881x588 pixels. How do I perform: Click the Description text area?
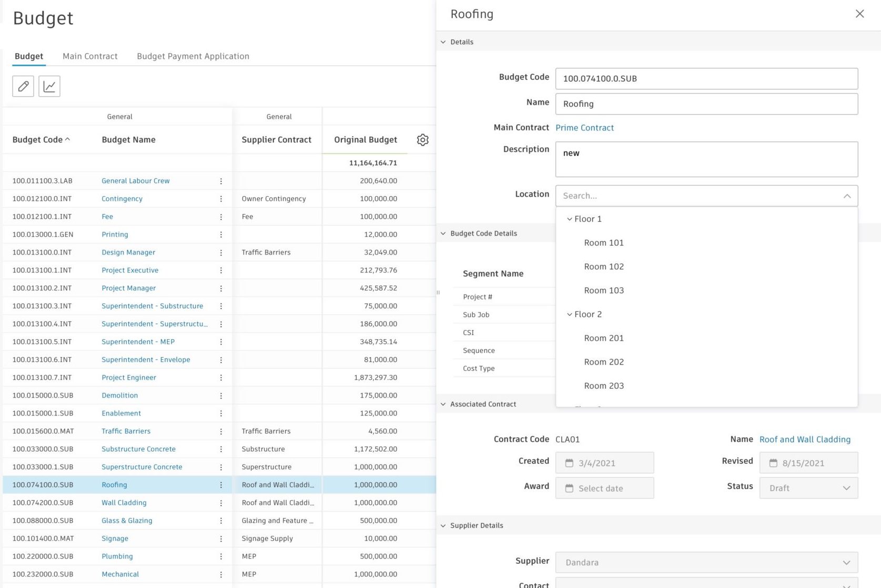pyautogui.click(x=707, y=159)
